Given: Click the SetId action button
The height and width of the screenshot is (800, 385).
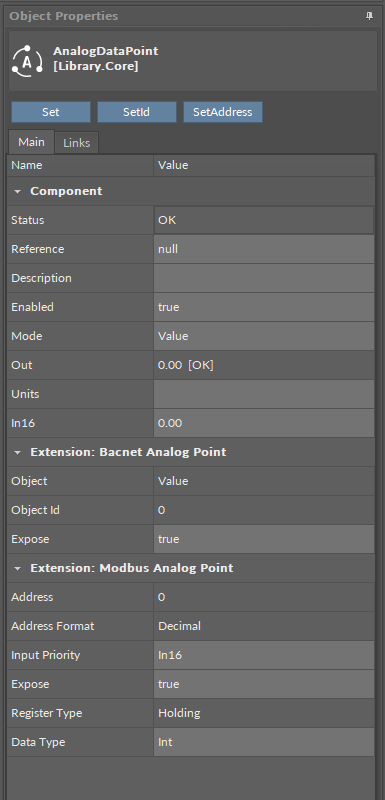Looking at the screenshot, I should (137, 112).
